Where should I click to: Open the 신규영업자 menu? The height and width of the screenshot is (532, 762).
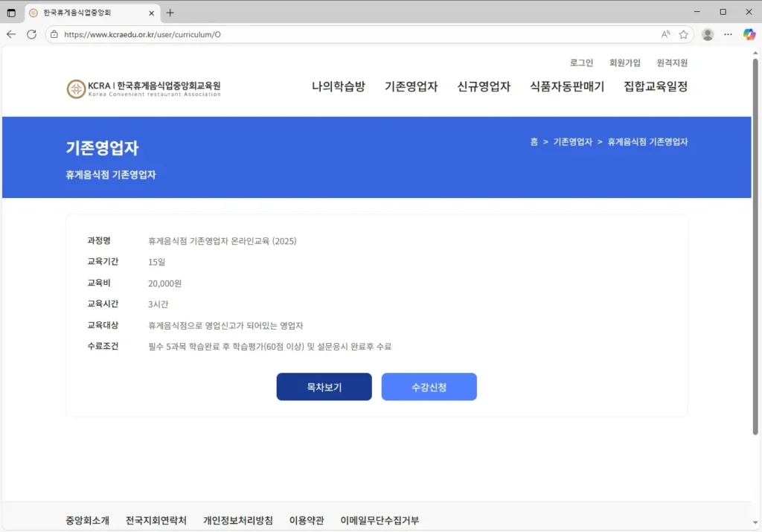[484, 86]
